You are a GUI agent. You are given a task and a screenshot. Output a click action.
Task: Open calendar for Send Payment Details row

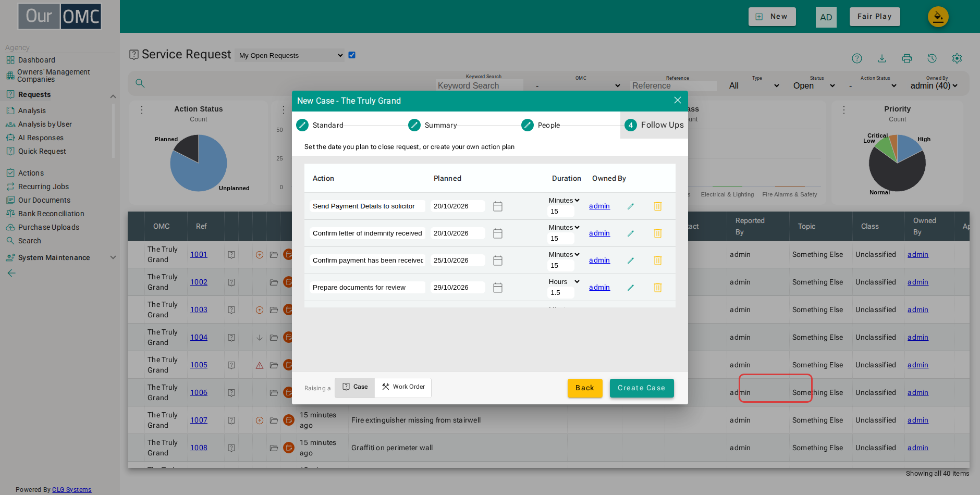(x=498, y=206)
